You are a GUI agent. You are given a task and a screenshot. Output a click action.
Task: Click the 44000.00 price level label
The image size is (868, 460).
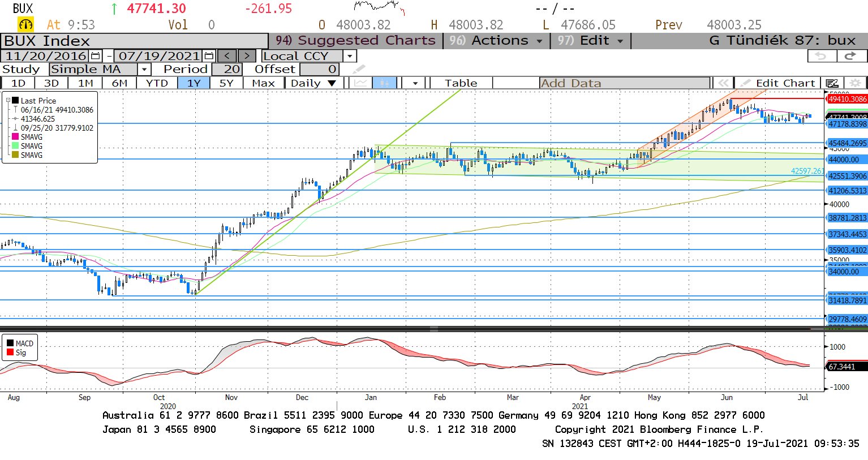pos(847,160)
